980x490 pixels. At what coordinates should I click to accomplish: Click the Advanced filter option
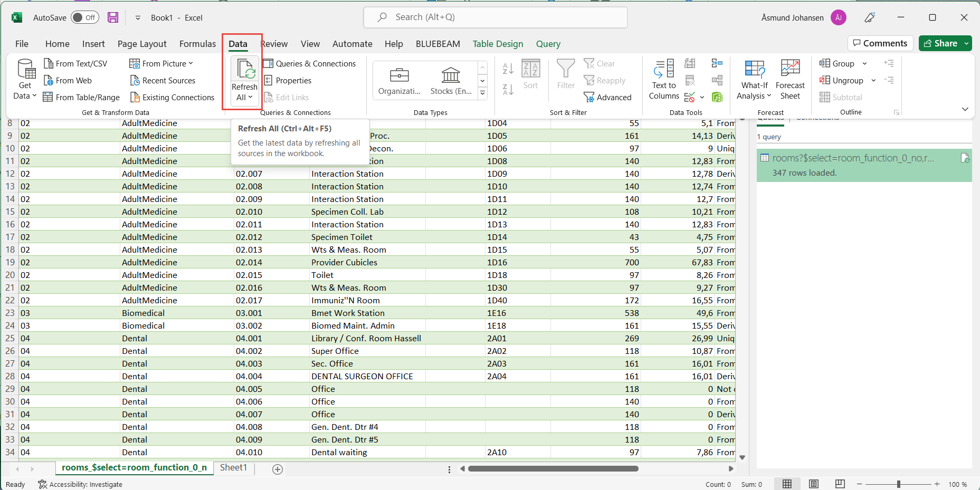[x=607, y=98]
